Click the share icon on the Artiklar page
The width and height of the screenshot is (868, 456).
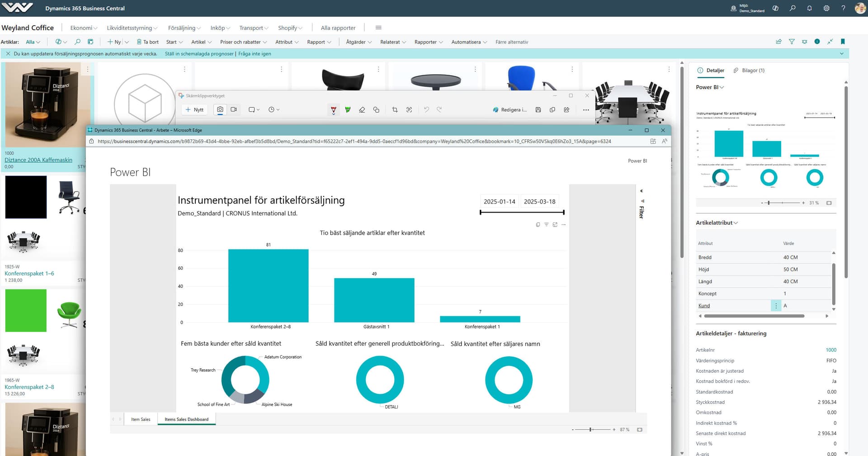778,42
